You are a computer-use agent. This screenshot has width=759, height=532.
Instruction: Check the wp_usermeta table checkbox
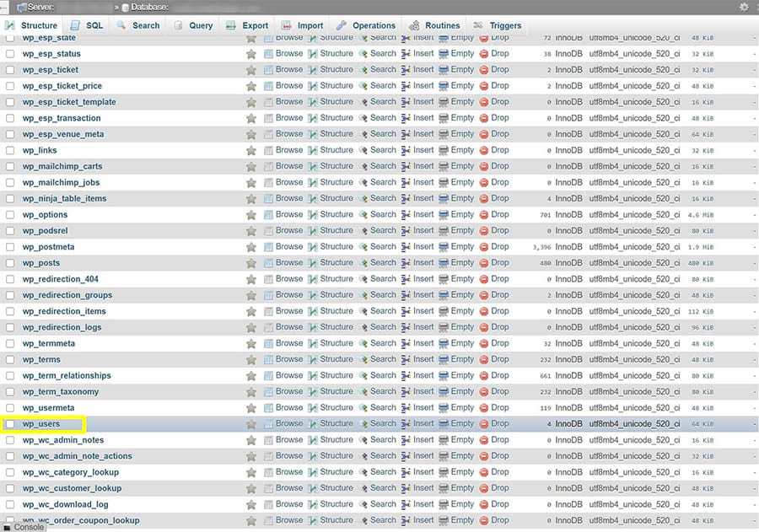pyautogui.click(x=10, y=408)
